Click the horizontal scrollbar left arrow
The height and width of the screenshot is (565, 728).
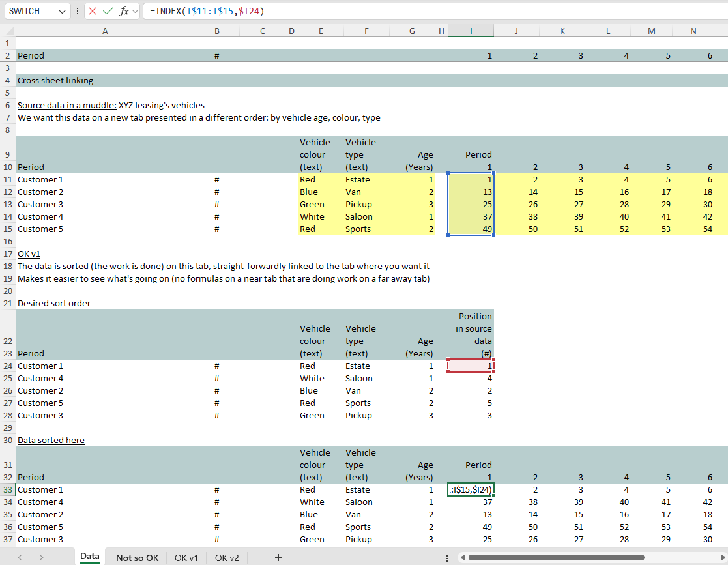point(462,557)
